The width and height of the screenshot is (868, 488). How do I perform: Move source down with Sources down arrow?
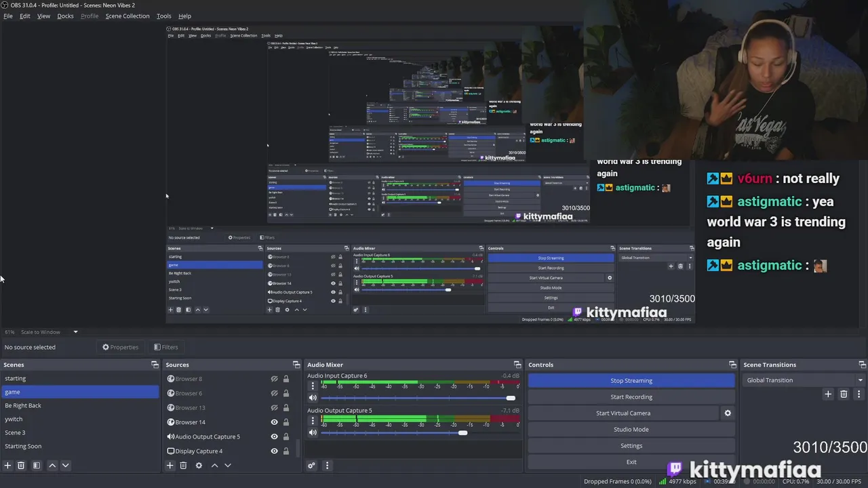point(228,466)
